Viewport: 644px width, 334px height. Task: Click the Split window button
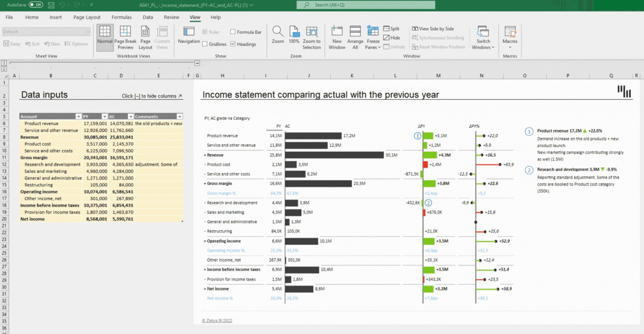click(x=391, y=29)
